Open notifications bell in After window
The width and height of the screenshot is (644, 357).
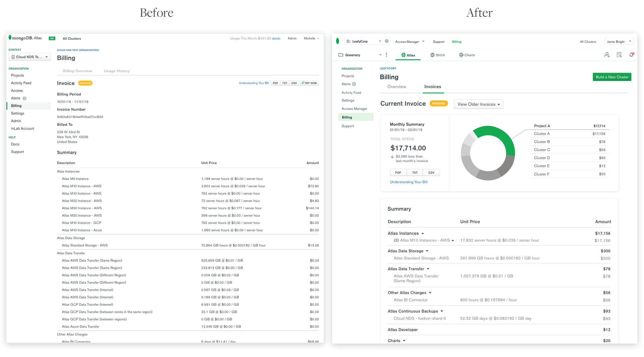tap(631, 55)
